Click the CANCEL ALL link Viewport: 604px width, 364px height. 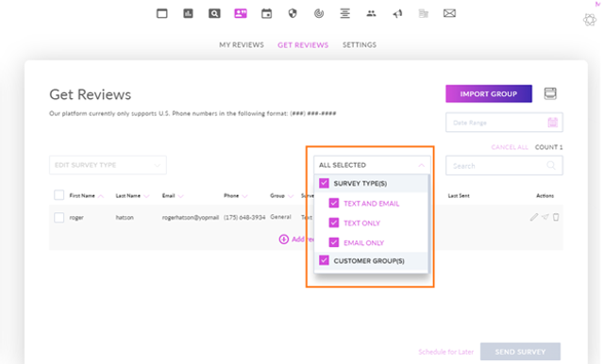pos(510,147)
